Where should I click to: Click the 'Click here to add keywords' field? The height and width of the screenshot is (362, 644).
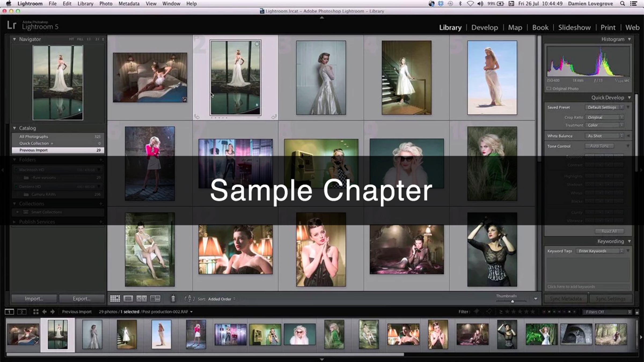click(588, 287)
